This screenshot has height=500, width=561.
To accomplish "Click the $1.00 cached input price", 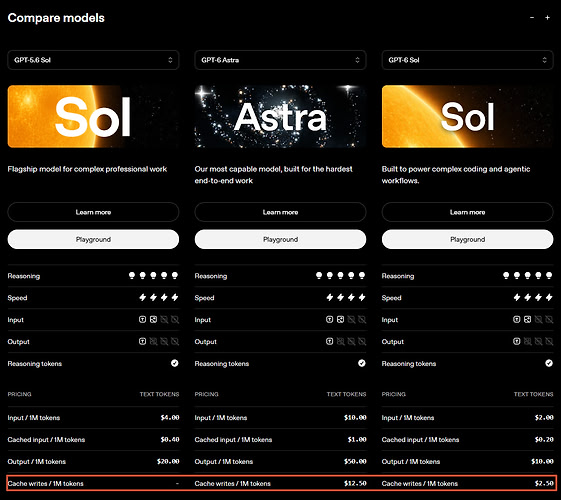I will (x=357, y=439).
